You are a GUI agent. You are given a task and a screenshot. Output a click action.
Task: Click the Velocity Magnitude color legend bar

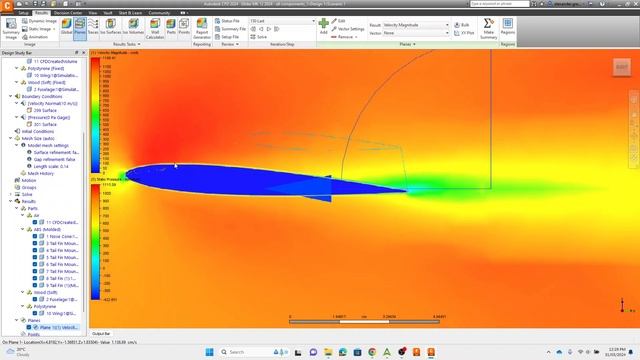[95, 115]
